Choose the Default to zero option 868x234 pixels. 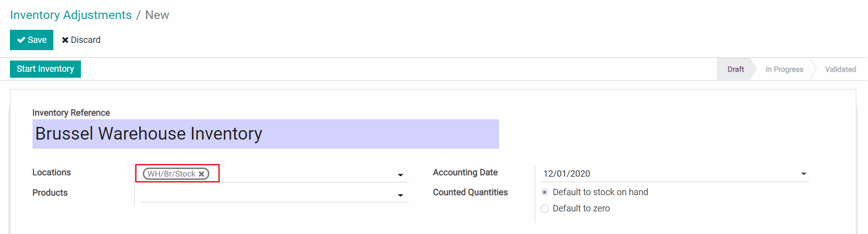[x=545, y=208]
